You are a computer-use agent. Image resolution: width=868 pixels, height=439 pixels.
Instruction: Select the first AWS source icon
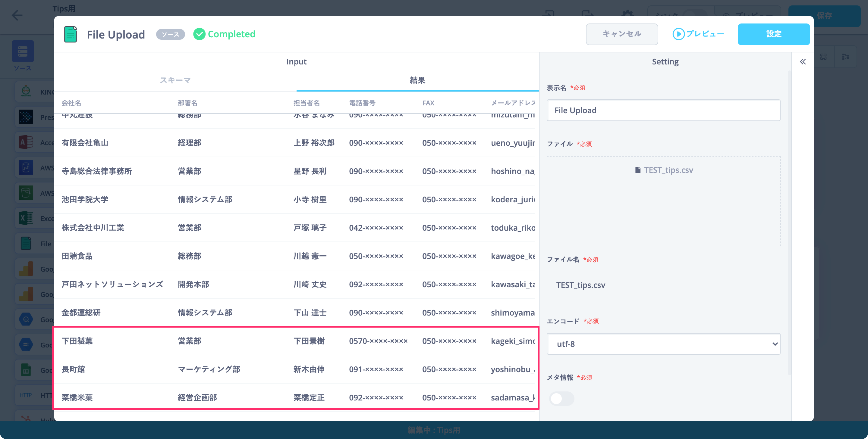pyautogui.click(x=26, y=167)
